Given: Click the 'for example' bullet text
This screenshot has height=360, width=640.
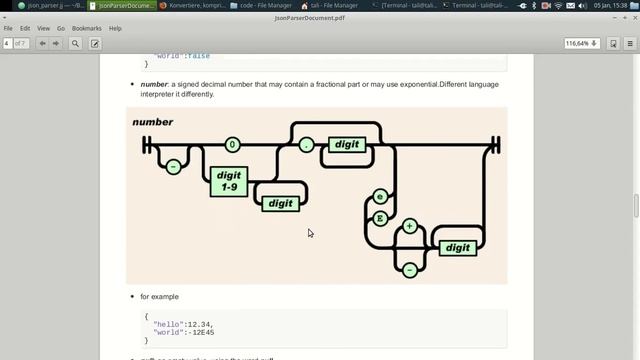Looking at the screenshot, I should pyautogui.click(x=160, y=296).
